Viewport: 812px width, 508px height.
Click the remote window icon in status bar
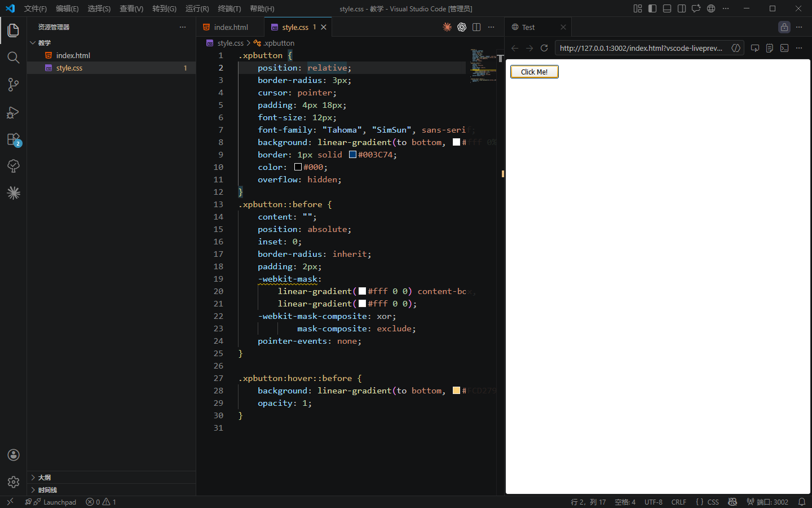click(10, 502)
